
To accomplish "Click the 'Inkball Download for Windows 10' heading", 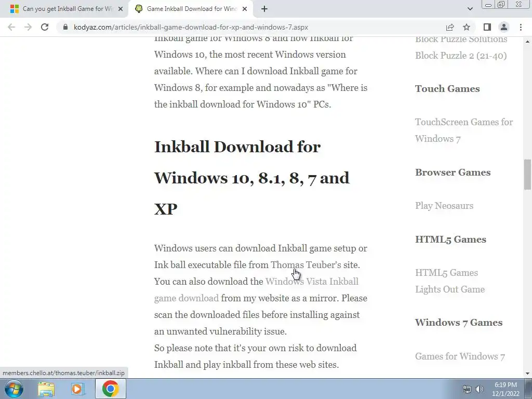I will click(251, 178).
